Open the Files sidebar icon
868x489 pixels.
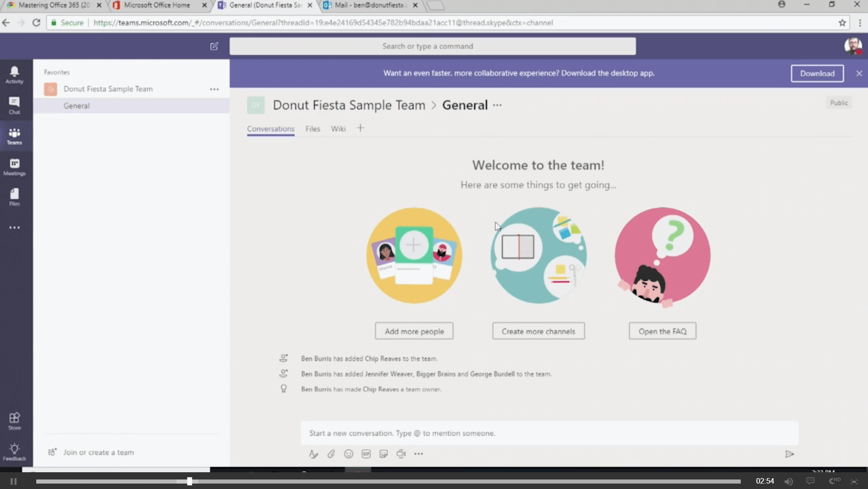coord(14,197)
